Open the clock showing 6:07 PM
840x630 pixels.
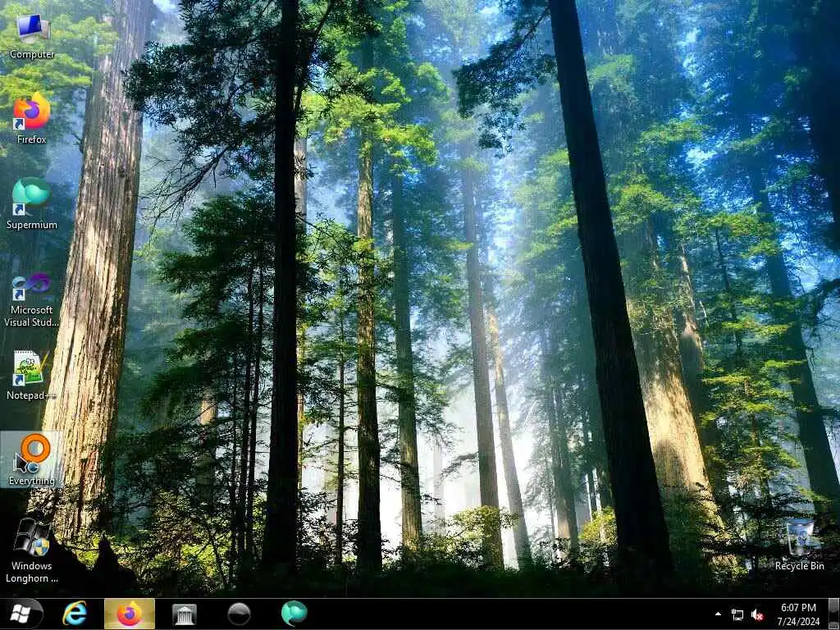coord(798,614)
